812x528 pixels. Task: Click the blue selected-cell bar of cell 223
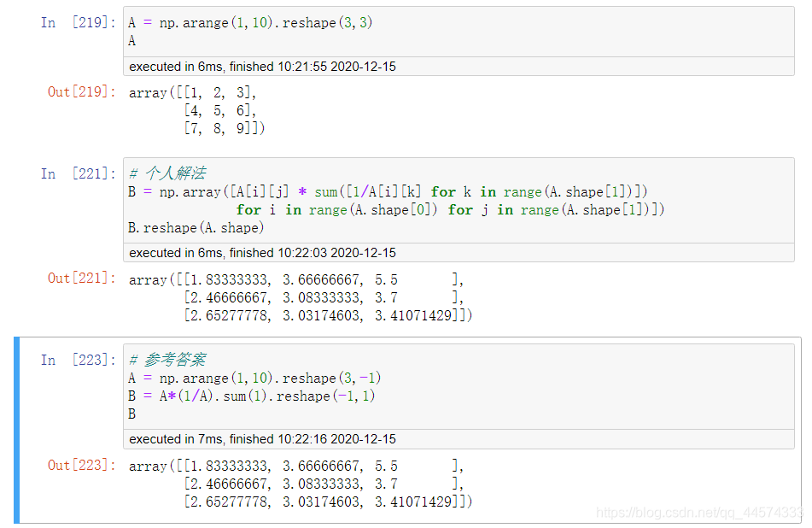16,430
